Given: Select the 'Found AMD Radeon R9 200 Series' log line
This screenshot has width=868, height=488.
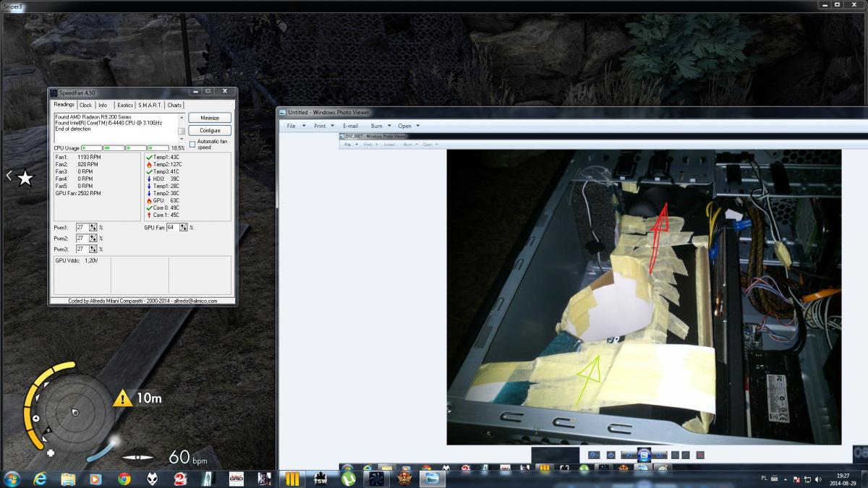Looking at the screenshot, I should [x=93, y=117].
